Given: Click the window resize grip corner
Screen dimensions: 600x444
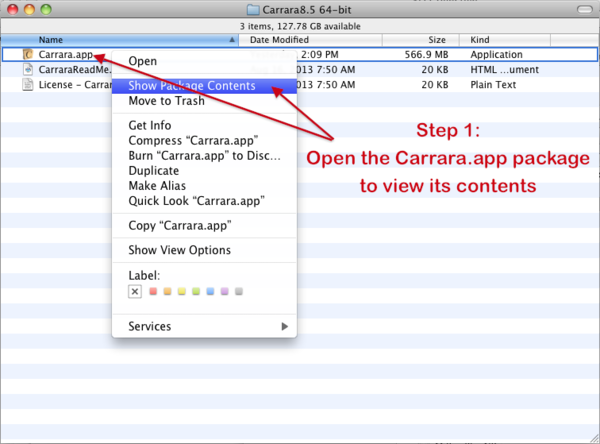Looking at the screenshot, I should [594, 438].
